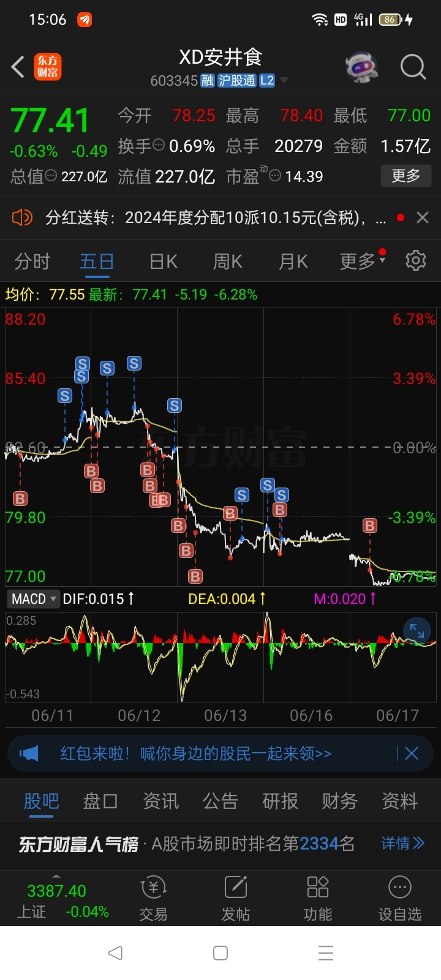Tap the 金额 1.57亿 value
The image size is (441, 980).
405,146
